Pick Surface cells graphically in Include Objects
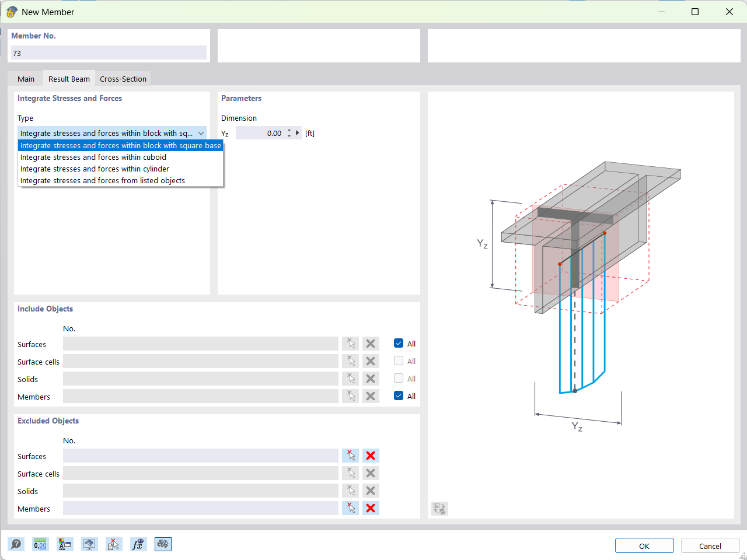Screen dimensions: 747x560 [x=351, y=361]
